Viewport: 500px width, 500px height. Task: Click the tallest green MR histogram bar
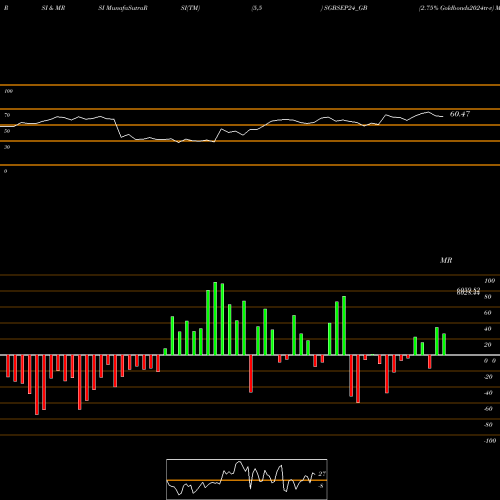coord(215,318)
